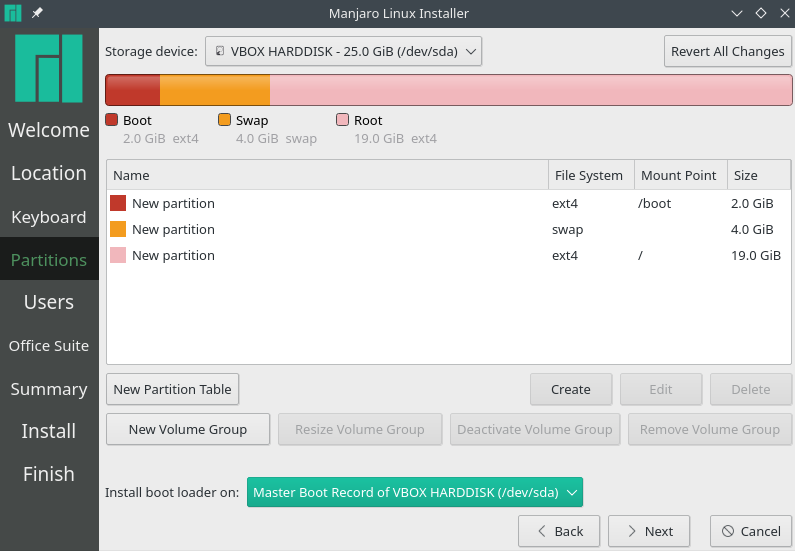
Task: Click the Size column header
Action: pos(758,175)
